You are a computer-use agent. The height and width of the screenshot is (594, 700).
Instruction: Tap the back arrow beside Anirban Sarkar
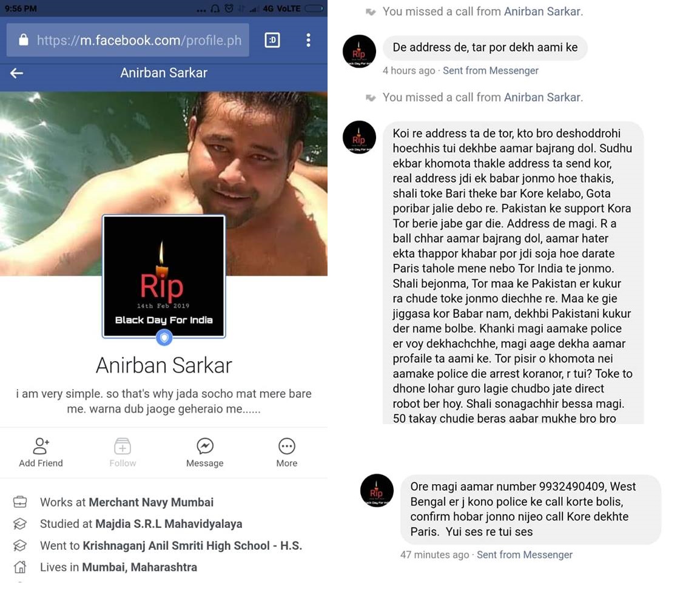point(16,73)
